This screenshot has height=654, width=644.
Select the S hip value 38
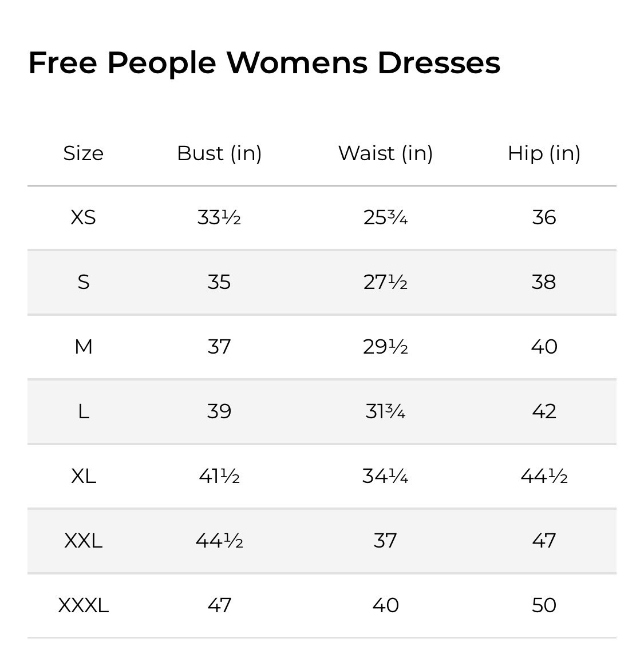tap(544, 283)
